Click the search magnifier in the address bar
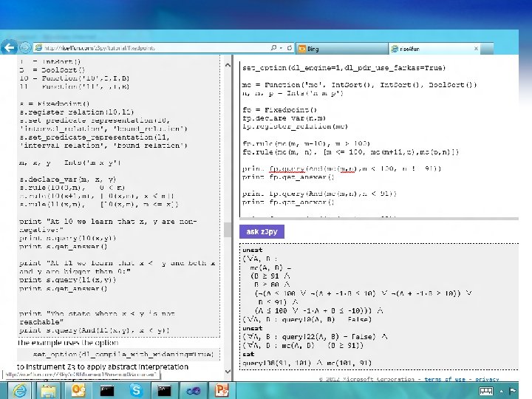The image size is (532, 399). [273, 48]
